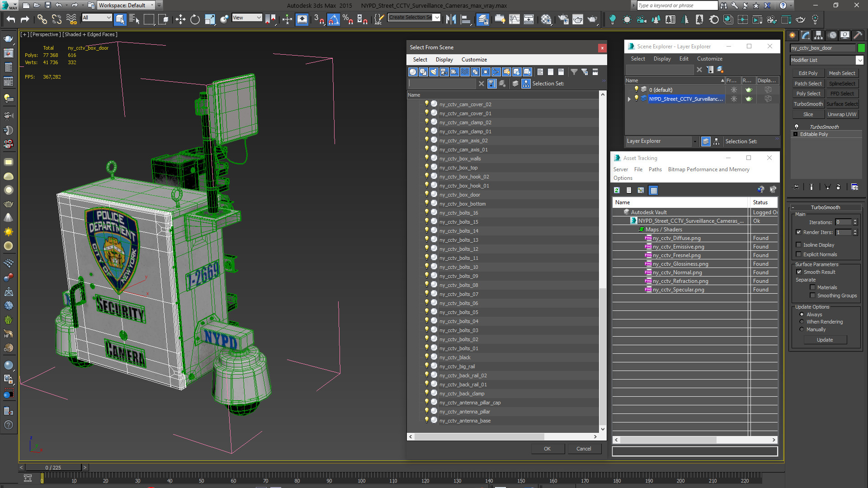868x488 pixels.
Task: Open the Mirror tool
Action: [x=451, y=19]
